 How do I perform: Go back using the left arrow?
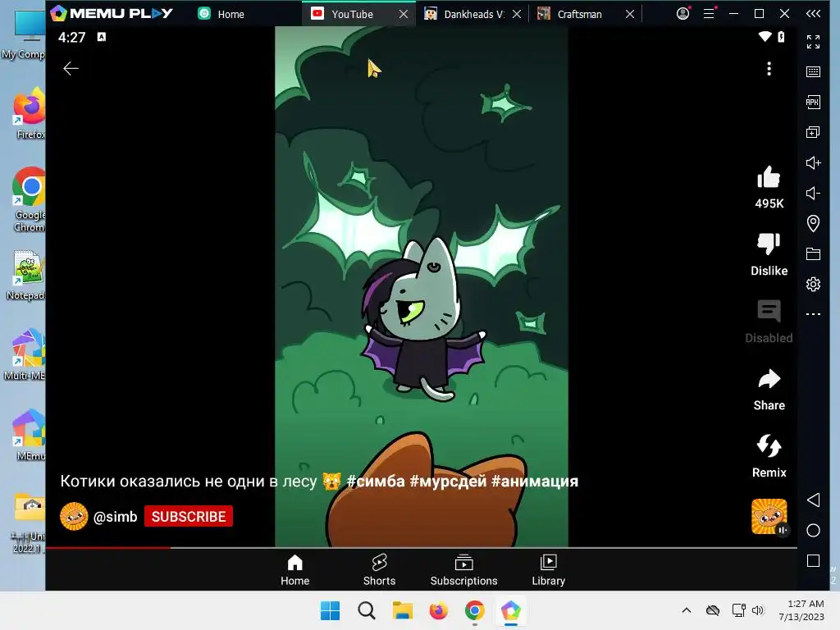(x=71, y=69)
